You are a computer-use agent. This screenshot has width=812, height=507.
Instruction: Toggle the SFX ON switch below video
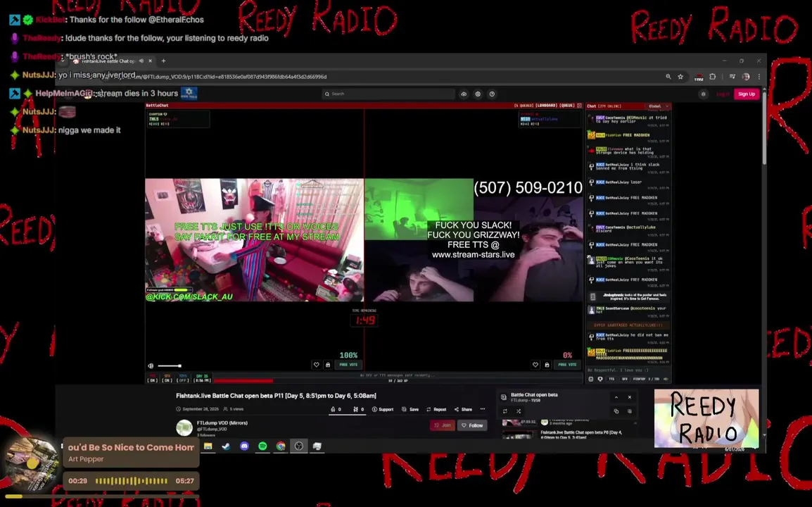(x=167, y=378)
